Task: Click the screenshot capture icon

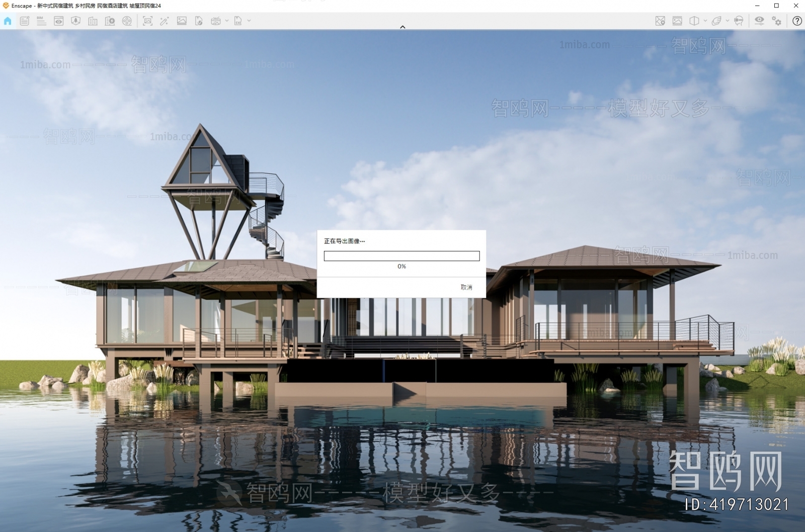Action: click(147, 21)
